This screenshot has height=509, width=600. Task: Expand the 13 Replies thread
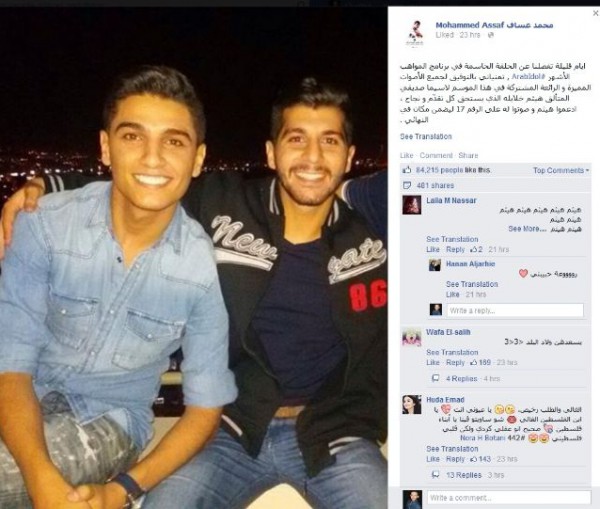(464, 475)
